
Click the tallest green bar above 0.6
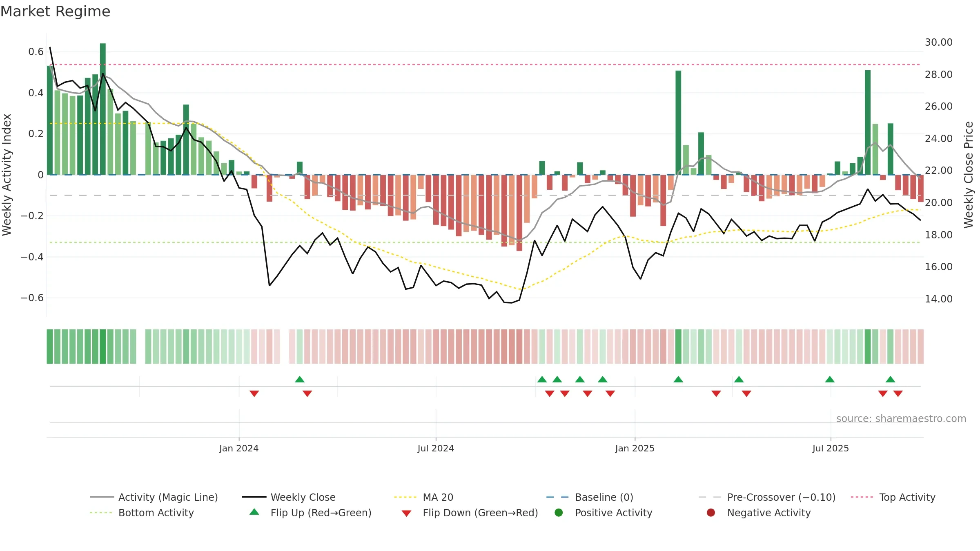[x=103, y=109]
